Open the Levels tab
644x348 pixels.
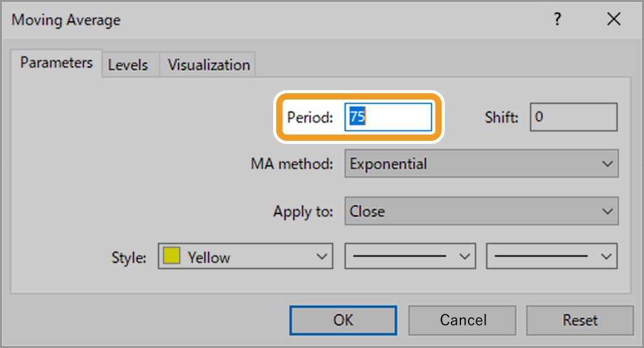[x=128, y=65]
